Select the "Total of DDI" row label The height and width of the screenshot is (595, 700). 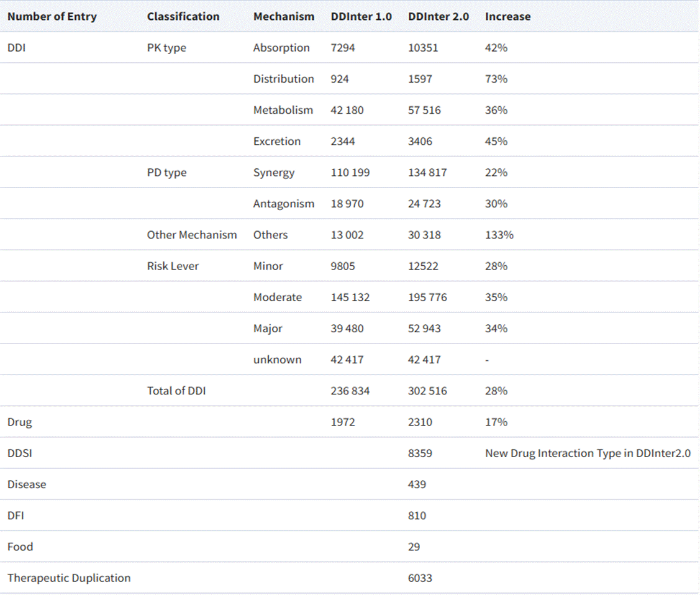tap(176, 391)
